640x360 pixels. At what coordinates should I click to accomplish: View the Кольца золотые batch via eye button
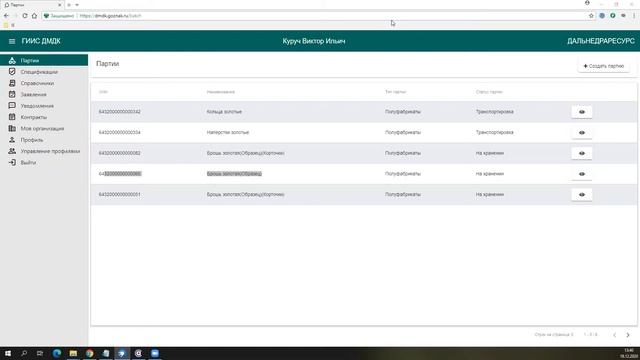pos(582,112)
